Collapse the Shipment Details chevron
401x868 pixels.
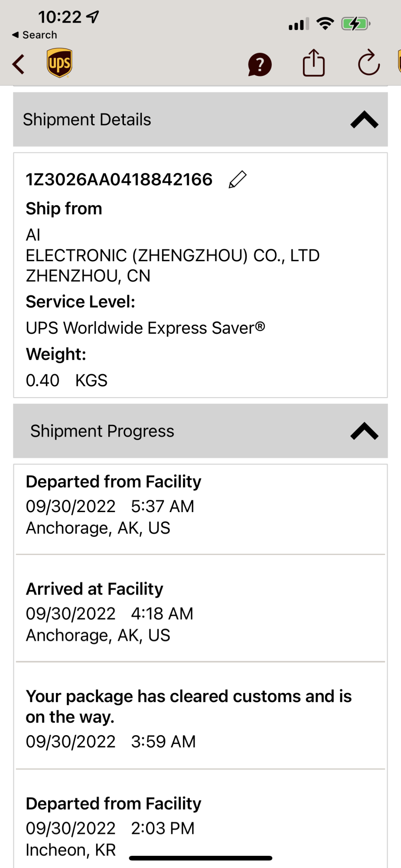pos(364,120)
